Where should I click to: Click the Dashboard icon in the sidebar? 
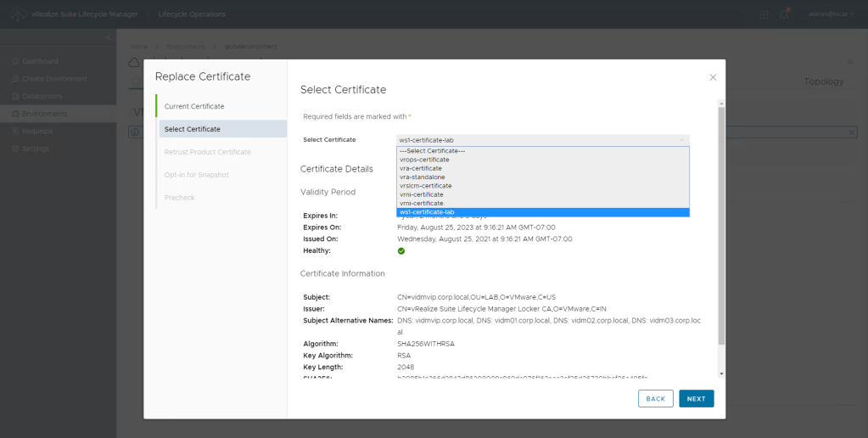[14, 61]
